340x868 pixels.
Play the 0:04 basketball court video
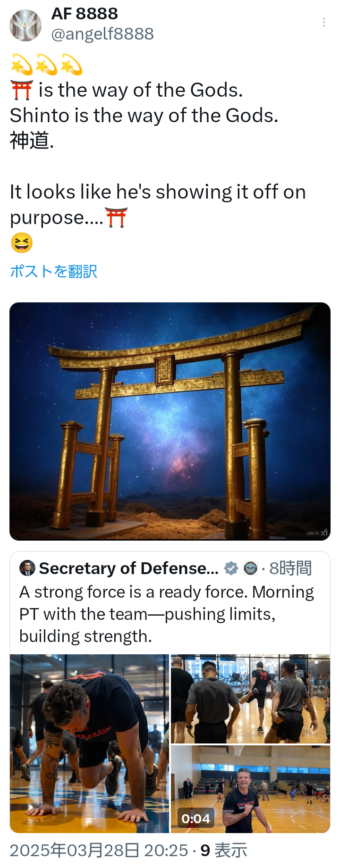(250, 789)
